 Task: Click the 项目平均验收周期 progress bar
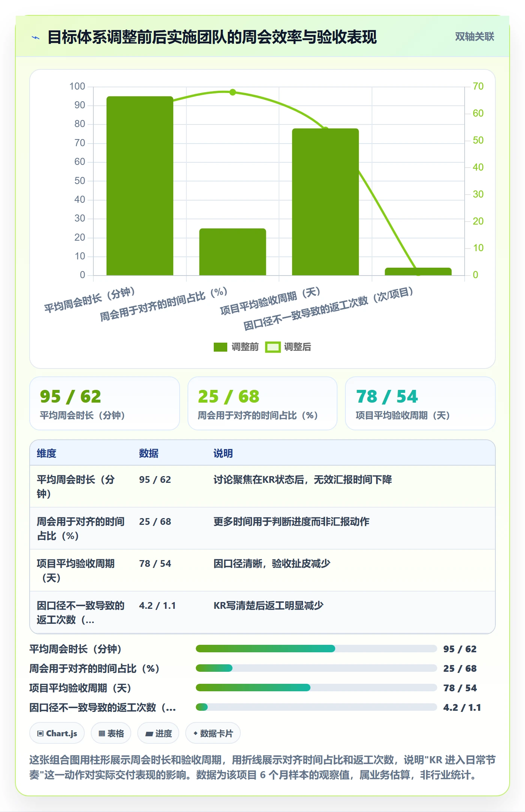click(316, 688)
